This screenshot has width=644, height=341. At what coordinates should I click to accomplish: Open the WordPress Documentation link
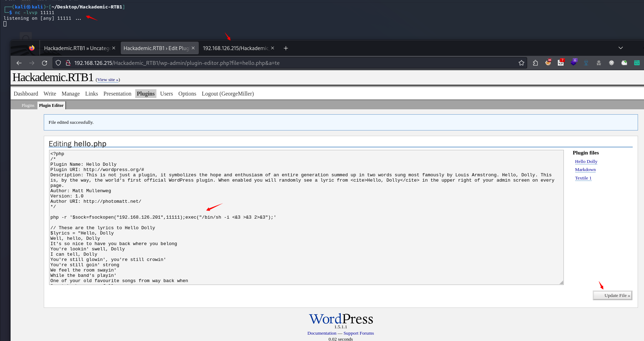point(322,333)
